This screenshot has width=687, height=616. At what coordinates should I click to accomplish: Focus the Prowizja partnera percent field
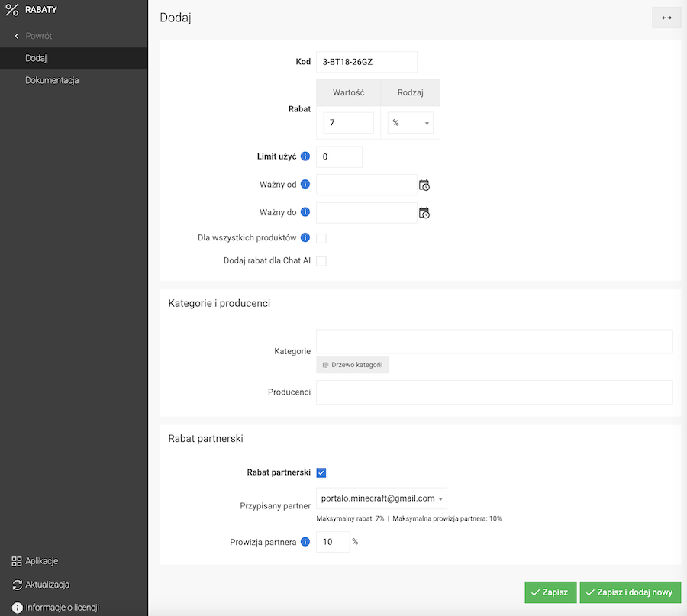click(333, 542)
